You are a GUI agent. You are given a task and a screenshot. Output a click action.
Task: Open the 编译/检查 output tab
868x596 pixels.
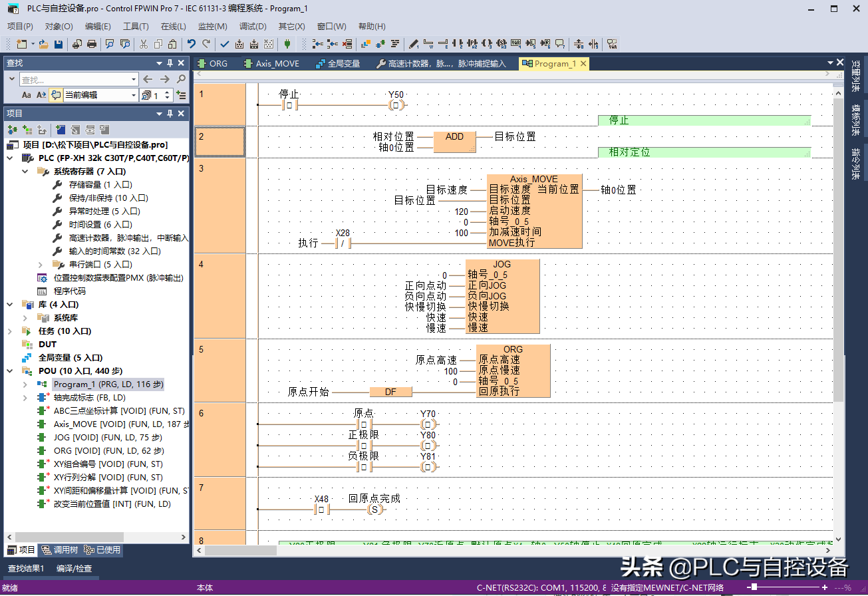tap(74, 569)
